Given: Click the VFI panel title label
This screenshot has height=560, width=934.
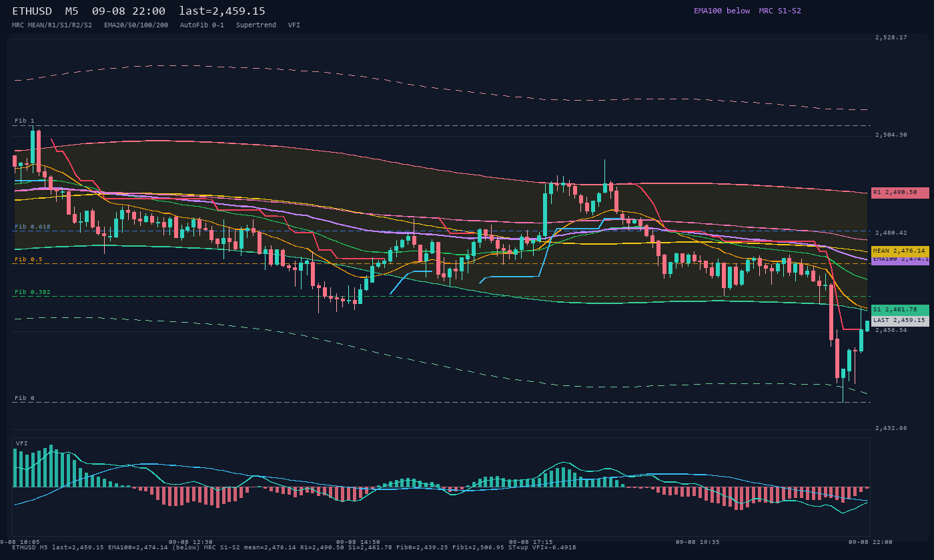Looking at the screenshot, I should coord(22,443).
